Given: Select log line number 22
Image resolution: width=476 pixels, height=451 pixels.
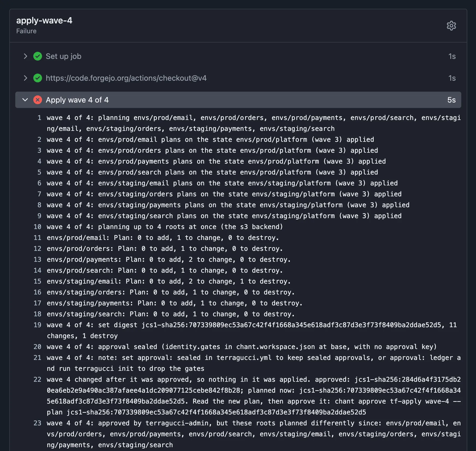Looking at the screenshot, I should (x=37, y=380).
